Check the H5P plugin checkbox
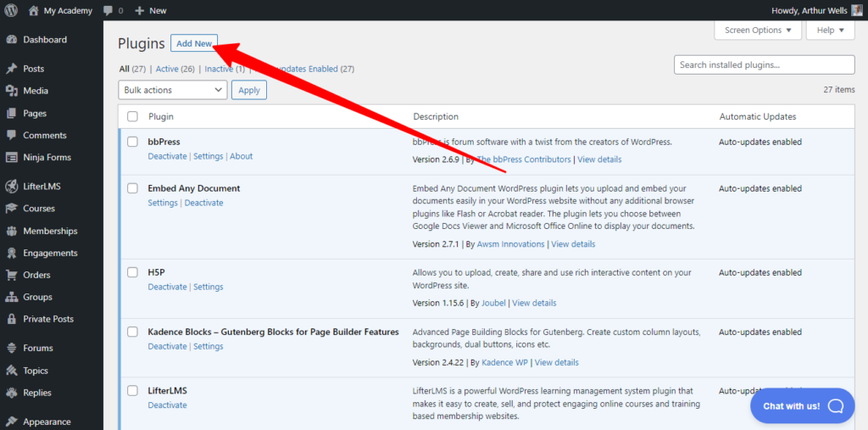This screenshot has height=430, width=868. coord(132,272)
